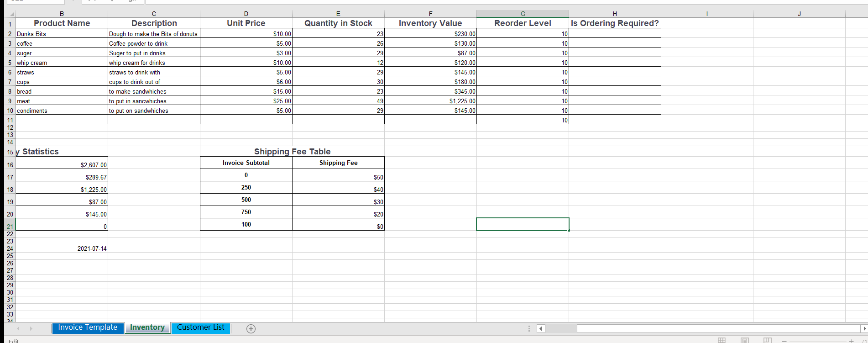Select the $230.00 inventory value cell
The width and height of the screenshot is (868, 343).
tap(430, 34)
